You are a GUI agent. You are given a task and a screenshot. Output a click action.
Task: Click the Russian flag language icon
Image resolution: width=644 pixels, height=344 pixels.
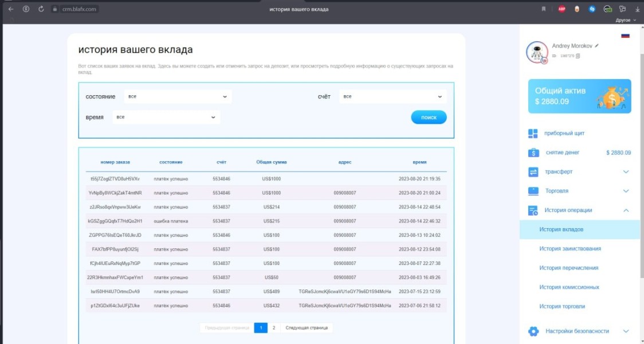(625, 36)
